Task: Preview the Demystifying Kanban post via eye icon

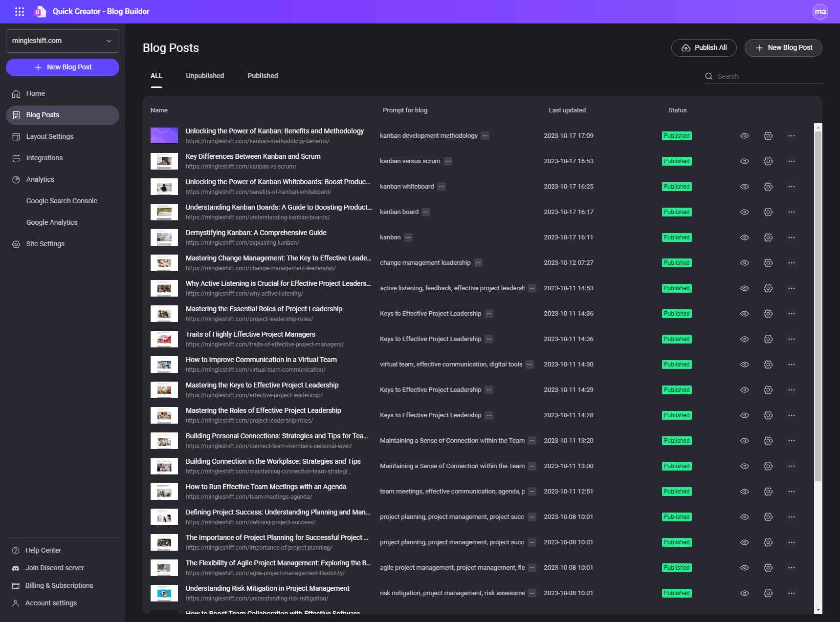Action: click(x=745, y=237)
